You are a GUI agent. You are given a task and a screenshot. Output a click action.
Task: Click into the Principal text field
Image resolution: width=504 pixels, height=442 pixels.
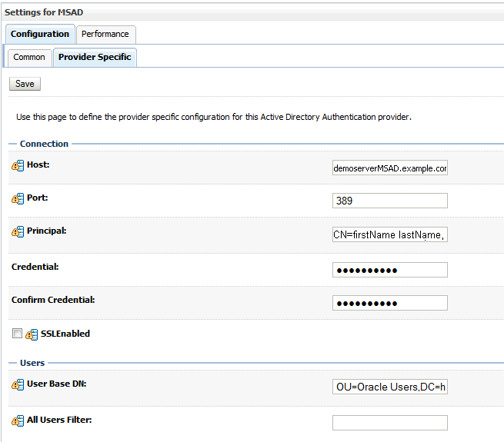pos(389,234)
